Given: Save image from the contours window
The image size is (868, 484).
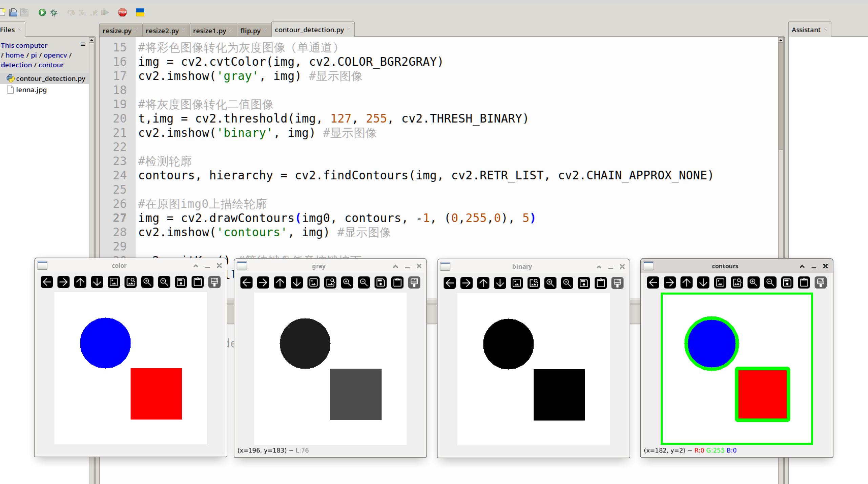Looking at the screenshot, I should tap(787, 283).
